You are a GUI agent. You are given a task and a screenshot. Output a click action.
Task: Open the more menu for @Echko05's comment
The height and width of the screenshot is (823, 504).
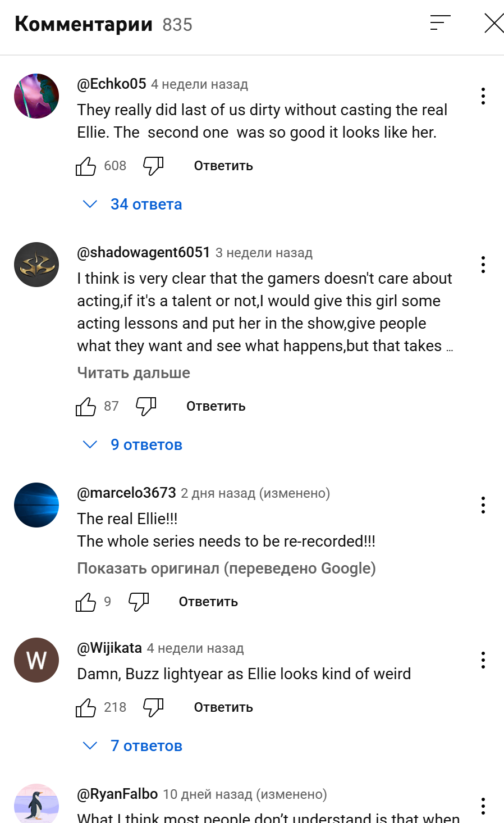pyautogui.click(x=483, y=96)
